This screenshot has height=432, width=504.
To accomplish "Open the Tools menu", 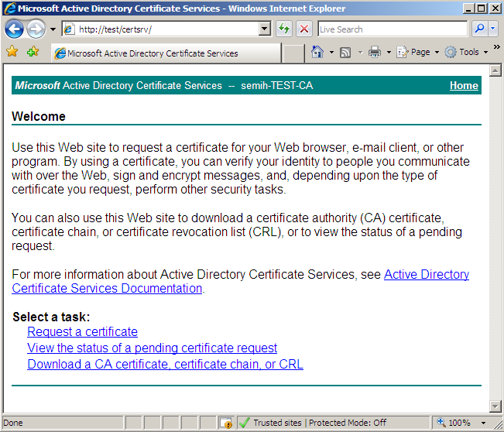I will click(x=466, y=52).
